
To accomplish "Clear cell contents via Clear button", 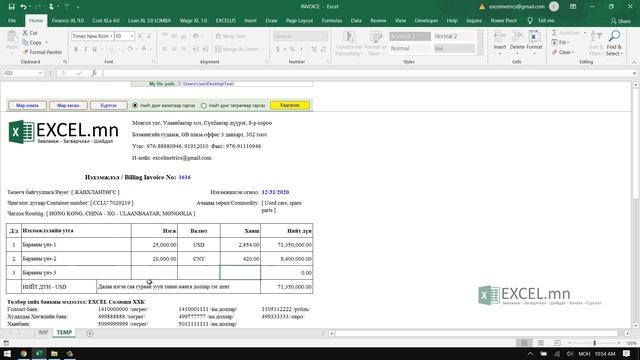I will click(562, 52).
